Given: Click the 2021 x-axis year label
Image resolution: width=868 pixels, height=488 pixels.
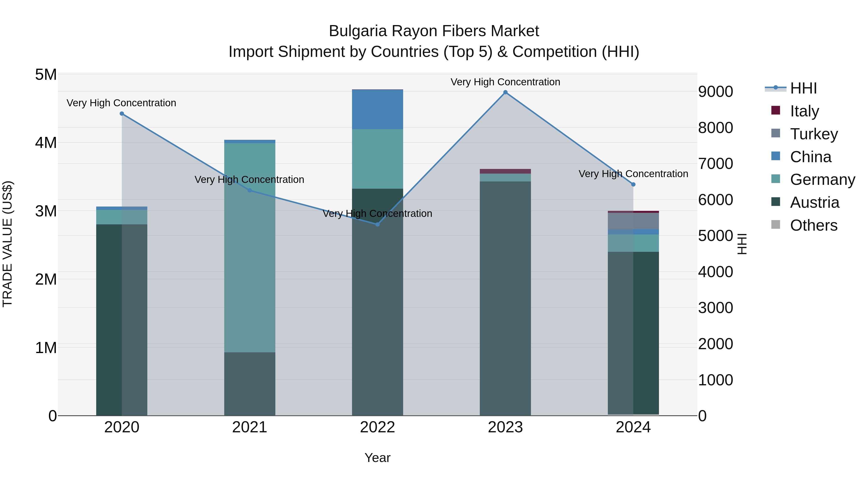Looking at the screenshot, I should click(250, 427).
